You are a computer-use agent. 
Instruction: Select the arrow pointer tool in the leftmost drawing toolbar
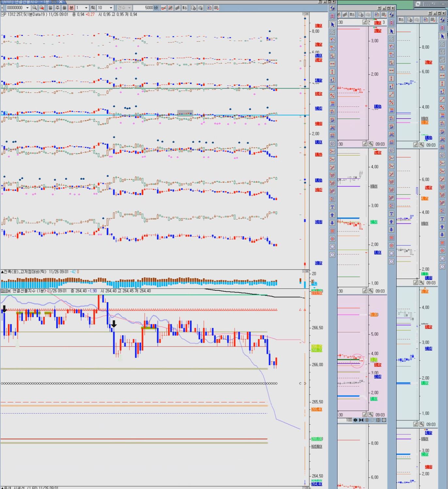[x=332, y=24]
